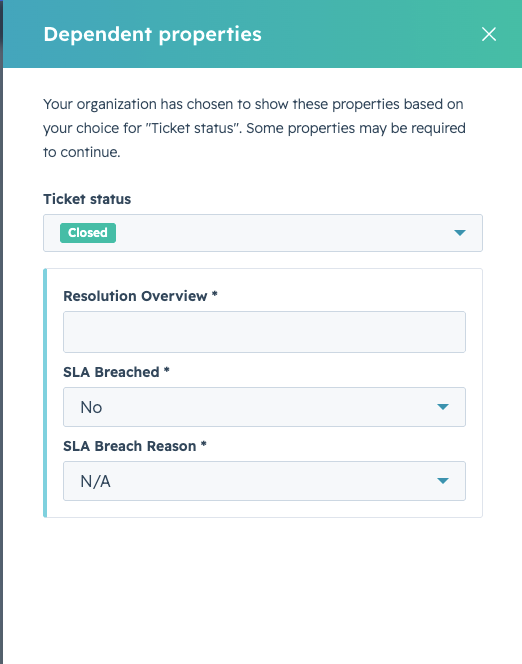Focus the Resolution Overview text field

pyautogui.click(x=264, y=332)
